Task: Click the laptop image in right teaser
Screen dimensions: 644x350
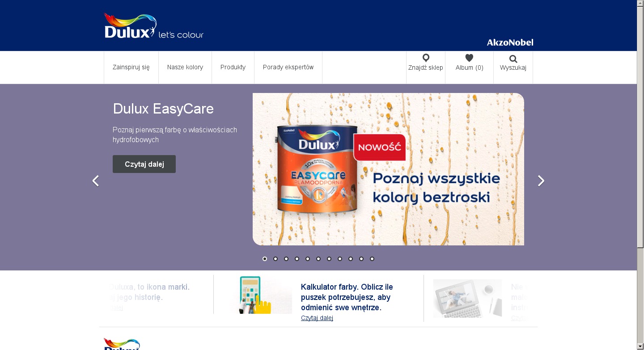Action: [467, 298]
